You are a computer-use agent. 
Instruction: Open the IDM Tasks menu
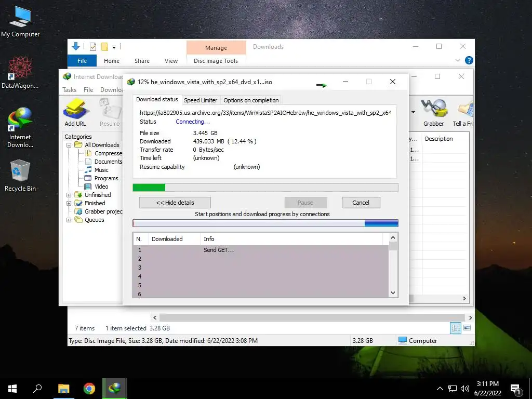tap(70, 89)
